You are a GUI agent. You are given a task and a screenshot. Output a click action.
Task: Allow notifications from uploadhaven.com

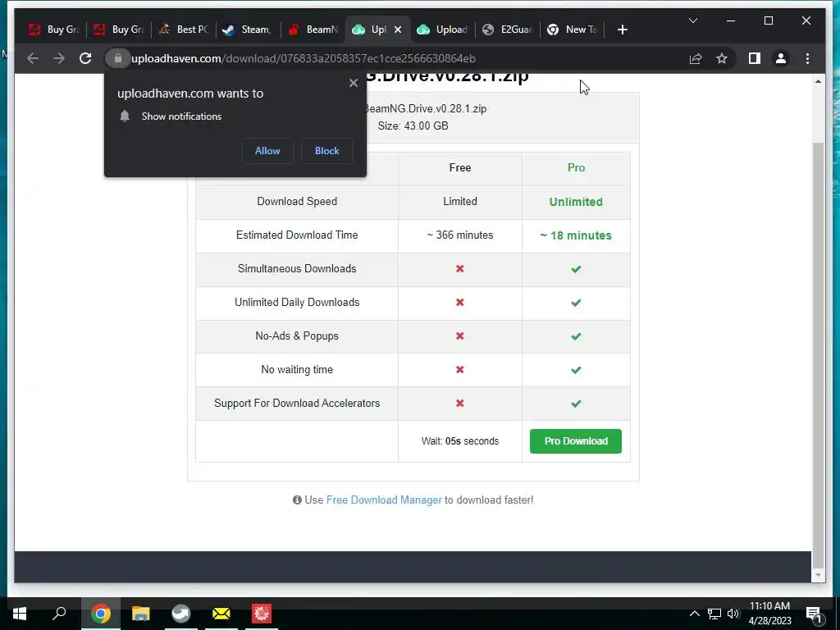pos(267,151)
